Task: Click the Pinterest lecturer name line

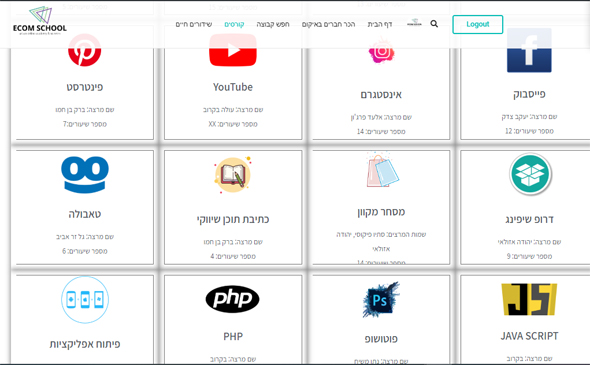Action: click(x=85, y=110)
